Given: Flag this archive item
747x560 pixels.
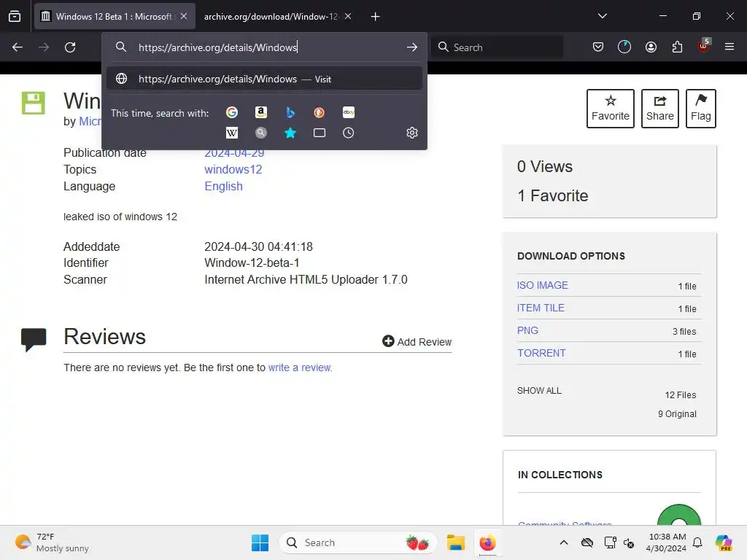Looking at the screenshot, I should point(701,109).
